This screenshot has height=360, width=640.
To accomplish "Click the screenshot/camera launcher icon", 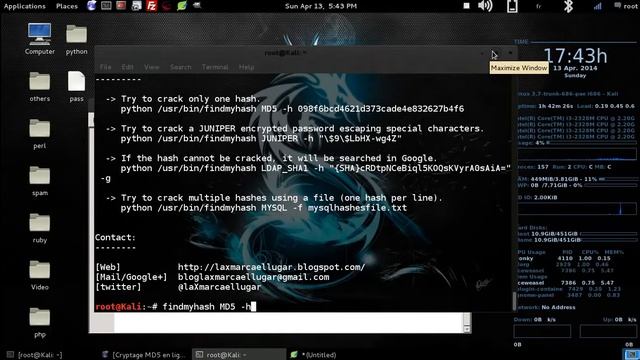I will pyautogui.click(x=136, y=6).
